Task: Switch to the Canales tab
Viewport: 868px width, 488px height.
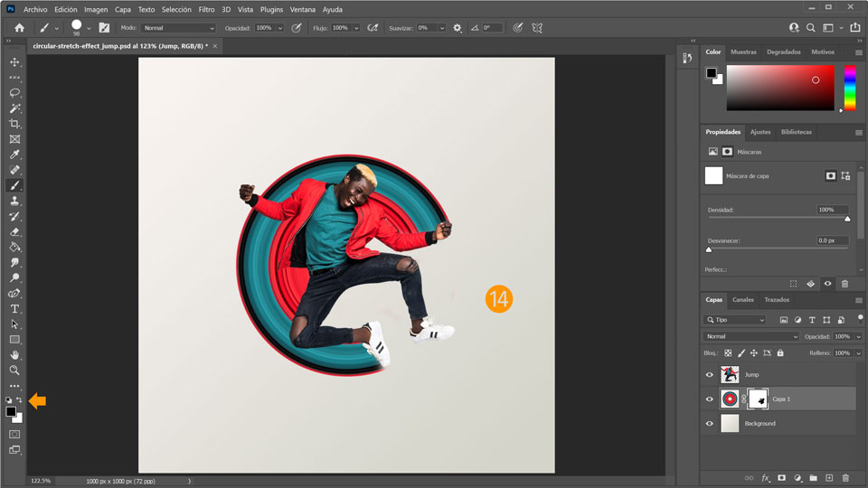Action: (x=743, y=300)
